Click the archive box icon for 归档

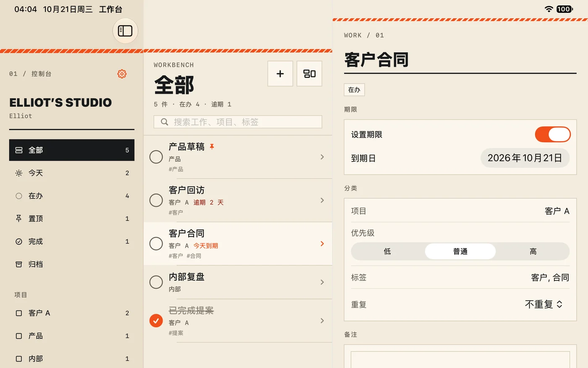click(x=19, y=264)
